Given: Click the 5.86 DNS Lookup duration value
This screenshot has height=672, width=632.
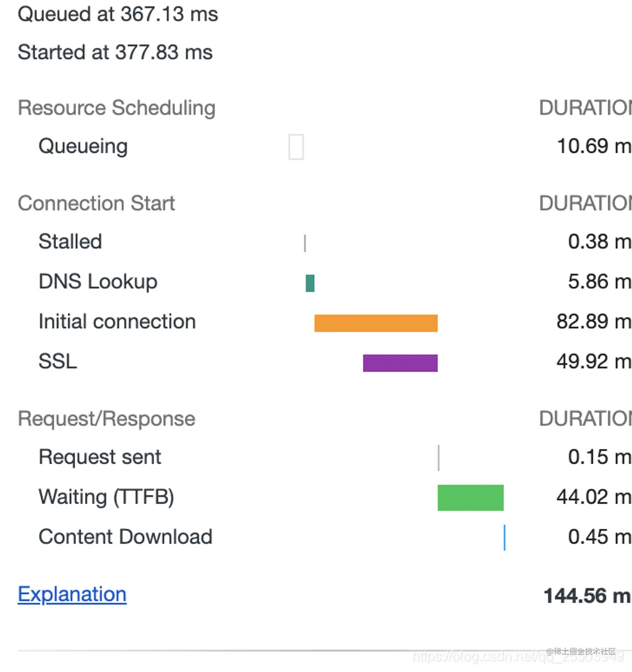Looking at the screenshot, I should [600, 281].
